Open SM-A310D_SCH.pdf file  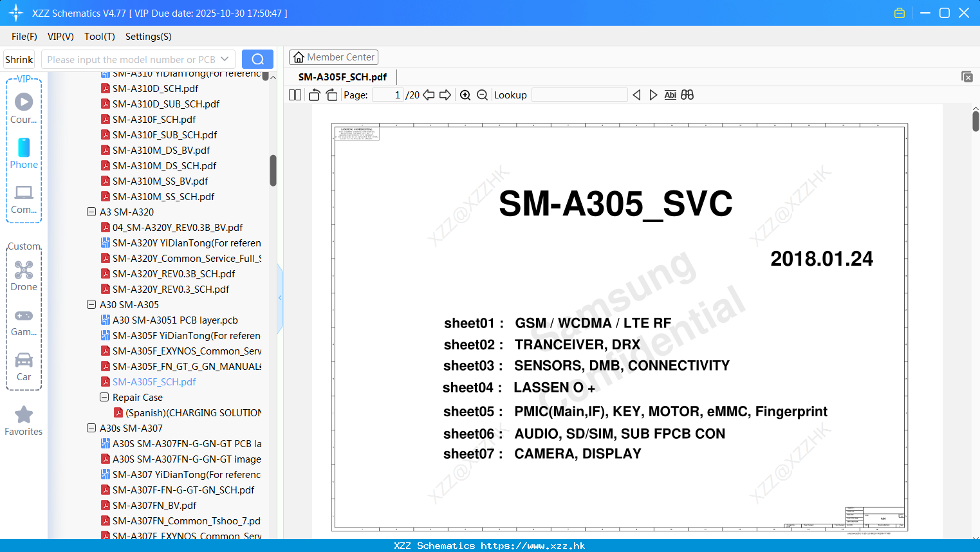coord(155,88)
